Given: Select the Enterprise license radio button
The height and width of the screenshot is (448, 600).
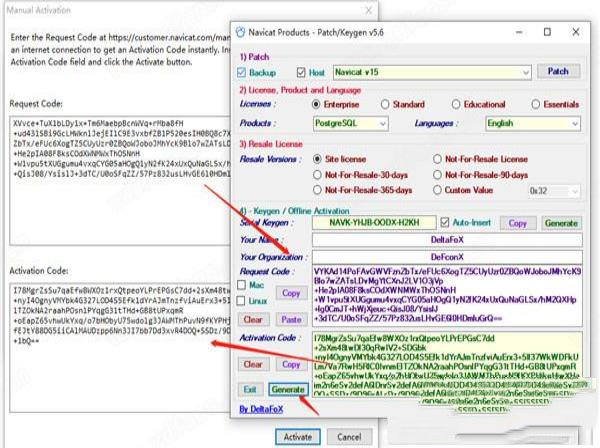Looking at the screenshot, I should (316, 104).
